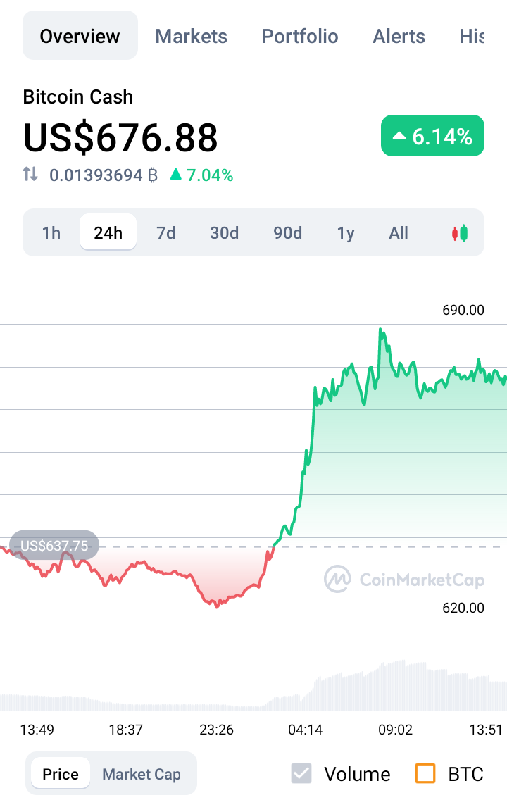The image size is (507, 812).
Task: Show the All-time chart range
Action: click(x=399, y=233)
